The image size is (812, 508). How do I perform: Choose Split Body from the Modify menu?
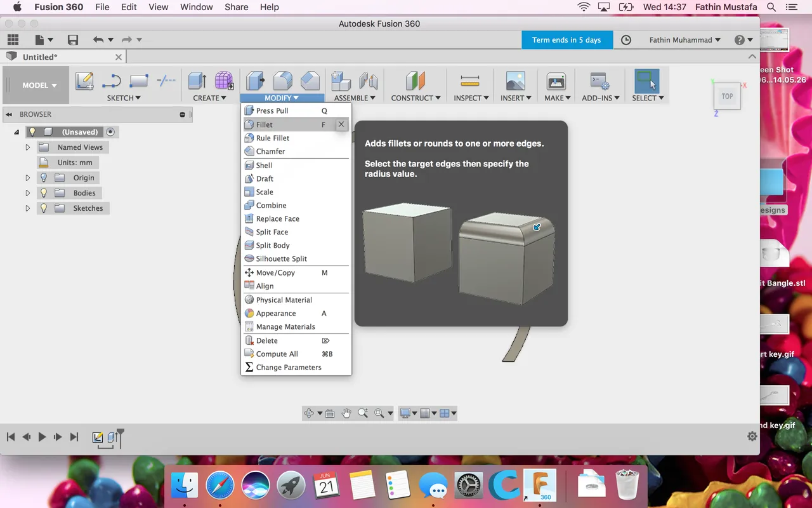(296, 245)
